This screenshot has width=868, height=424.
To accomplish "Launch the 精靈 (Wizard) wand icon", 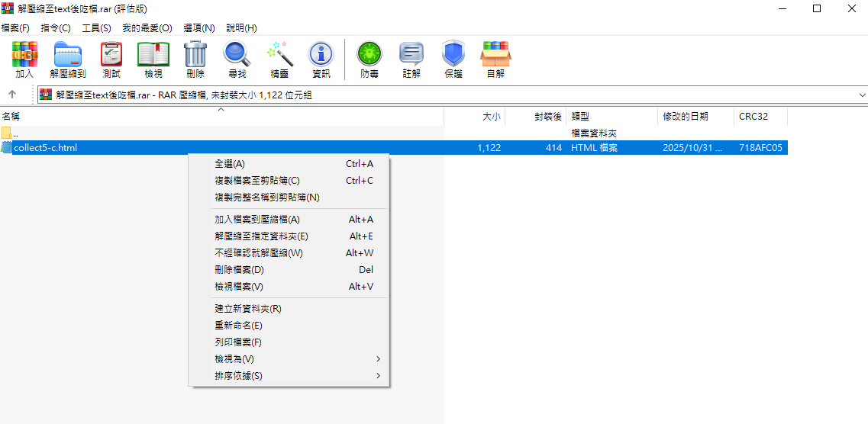I will click(x=279, y=59).
